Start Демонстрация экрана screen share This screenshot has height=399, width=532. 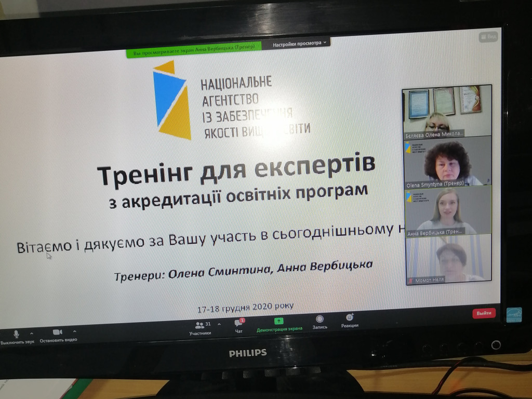click(x=279, y=325)
